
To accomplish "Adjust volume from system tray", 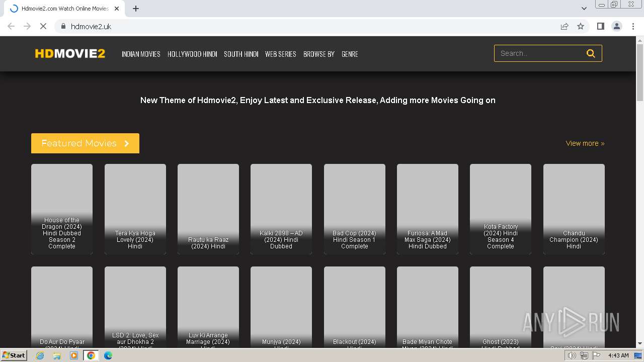I will 572,355.
